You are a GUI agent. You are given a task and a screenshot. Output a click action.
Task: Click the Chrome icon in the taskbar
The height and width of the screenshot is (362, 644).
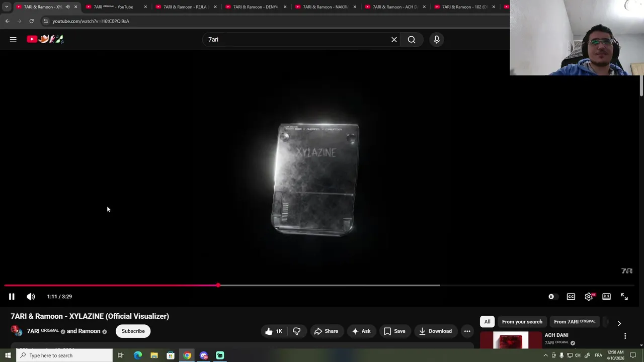click(187, 355)
